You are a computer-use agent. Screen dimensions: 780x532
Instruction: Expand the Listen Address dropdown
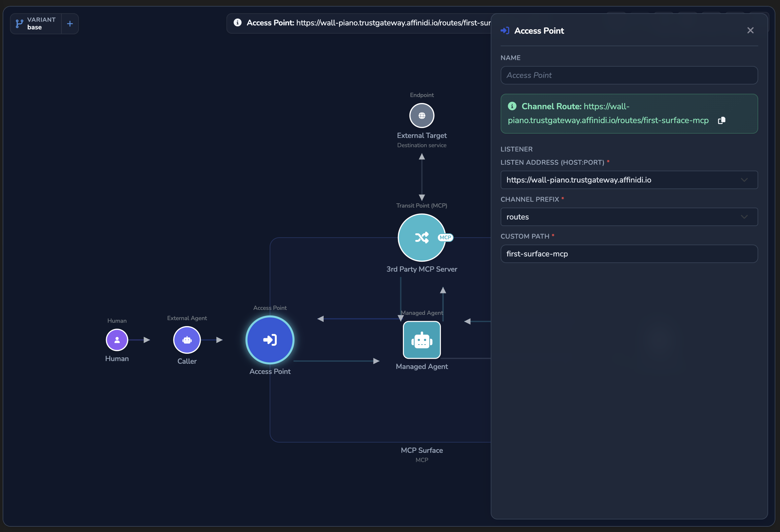click(629, 180)
